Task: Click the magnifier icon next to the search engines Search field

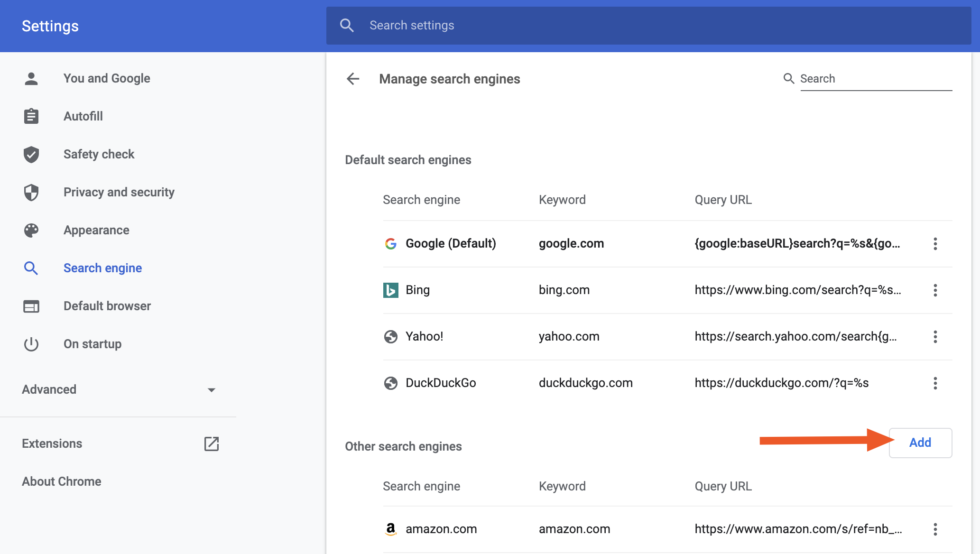Action: (x=788, y=79)
